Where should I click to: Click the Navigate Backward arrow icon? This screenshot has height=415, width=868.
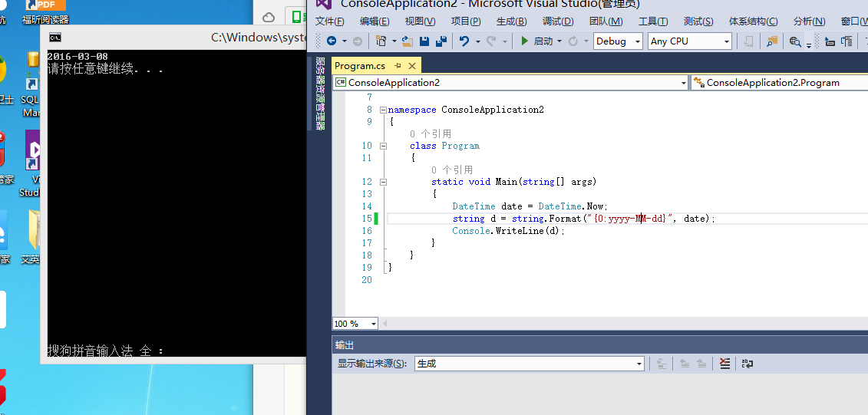pyautogui.click(x=332, y=41)
